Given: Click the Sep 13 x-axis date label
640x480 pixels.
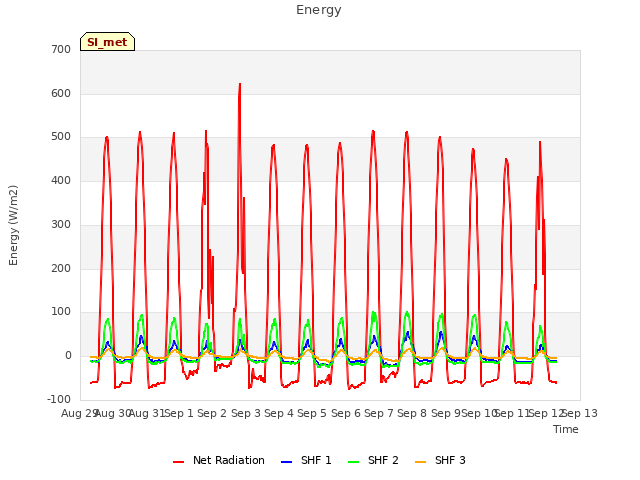Looking at the screenshot, I should click(580, 413).
